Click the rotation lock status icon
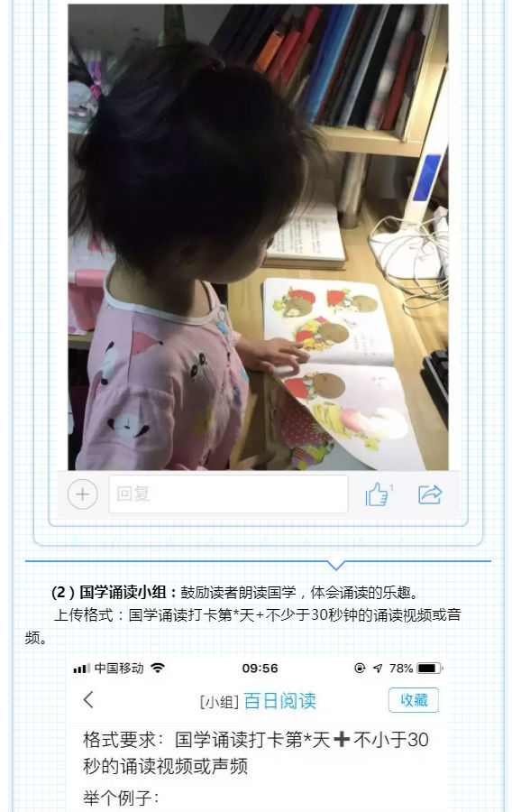 click(360, 668)
